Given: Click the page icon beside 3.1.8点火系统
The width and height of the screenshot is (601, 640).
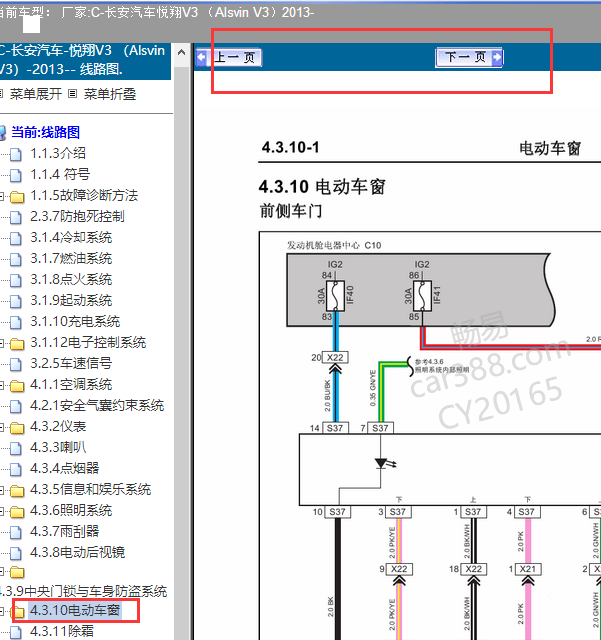Looking at the screenshot, I should pos(16,280).
